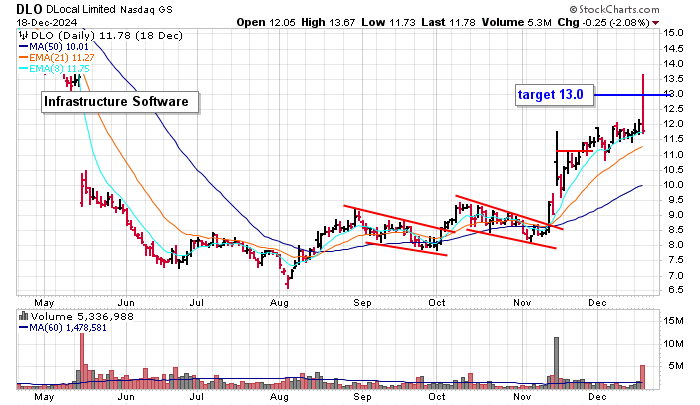Click the Dec label under volume panel

coord(597,397)
